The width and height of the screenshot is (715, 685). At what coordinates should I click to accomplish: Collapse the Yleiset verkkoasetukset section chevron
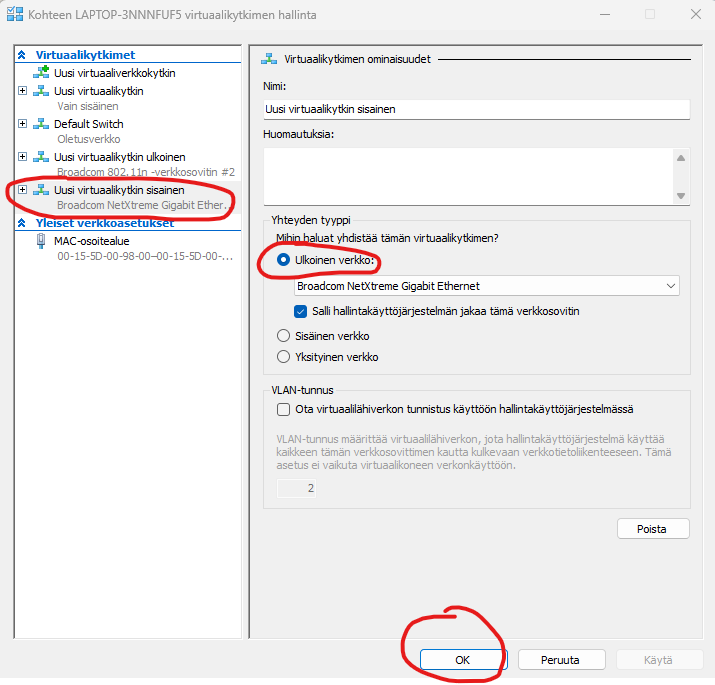pos(21,223)
